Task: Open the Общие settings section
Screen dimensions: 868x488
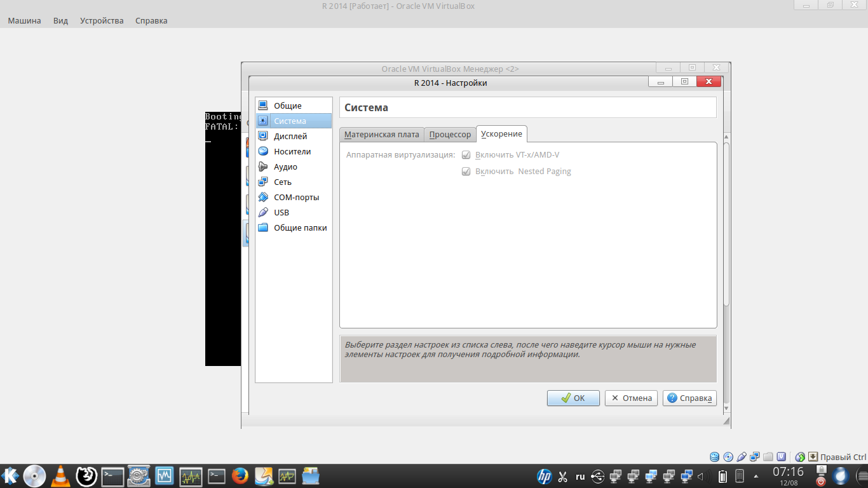Action: point(294,105)
